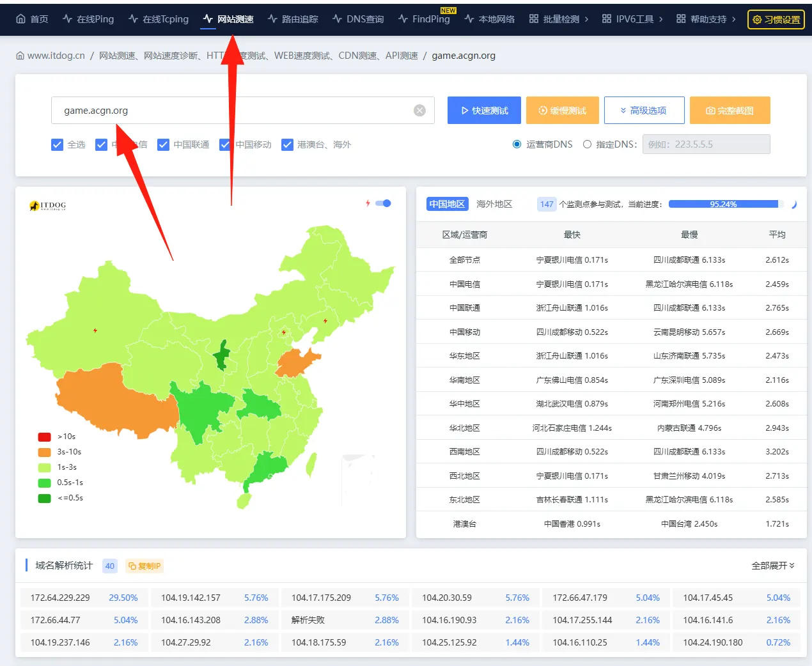Expand 高级选项 advanced options
This screenshot has height=666, width=812.
tap(644, 110)
